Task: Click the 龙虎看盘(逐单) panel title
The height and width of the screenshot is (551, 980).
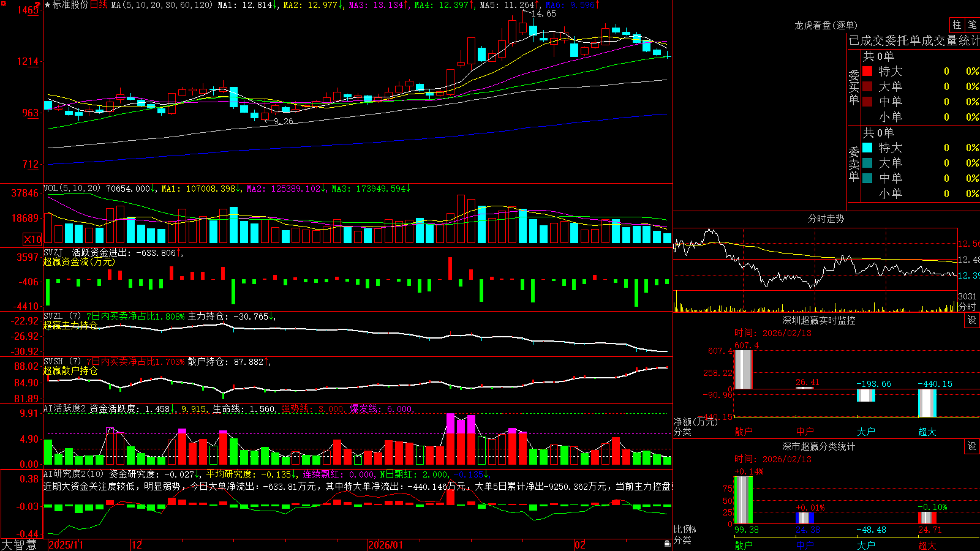Action: [826, 25]
